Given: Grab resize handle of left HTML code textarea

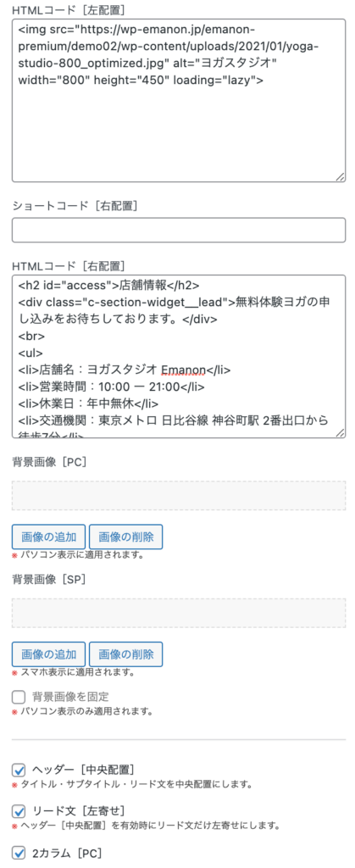Looking at the screenshot, I should (x=340, y=176).
